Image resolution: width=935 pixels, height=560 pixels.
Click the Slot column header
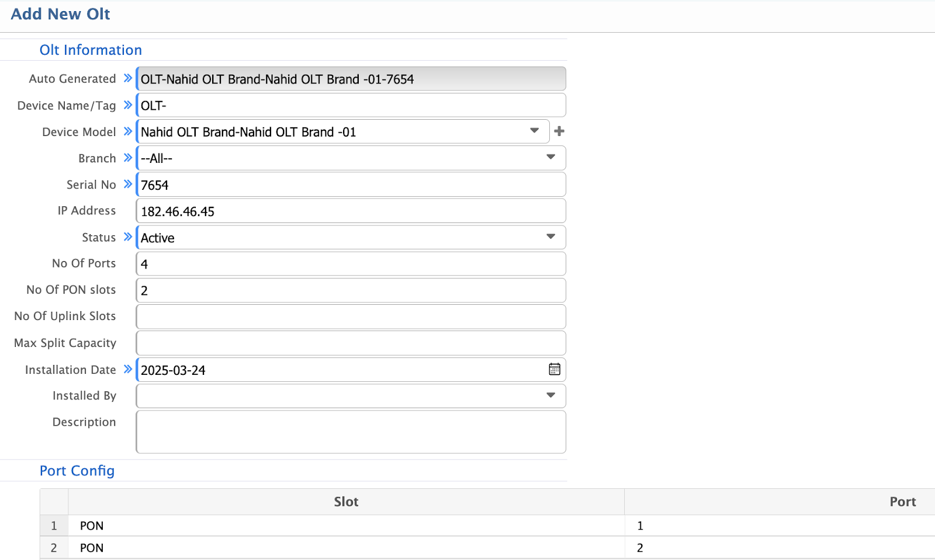coord(346,502)
